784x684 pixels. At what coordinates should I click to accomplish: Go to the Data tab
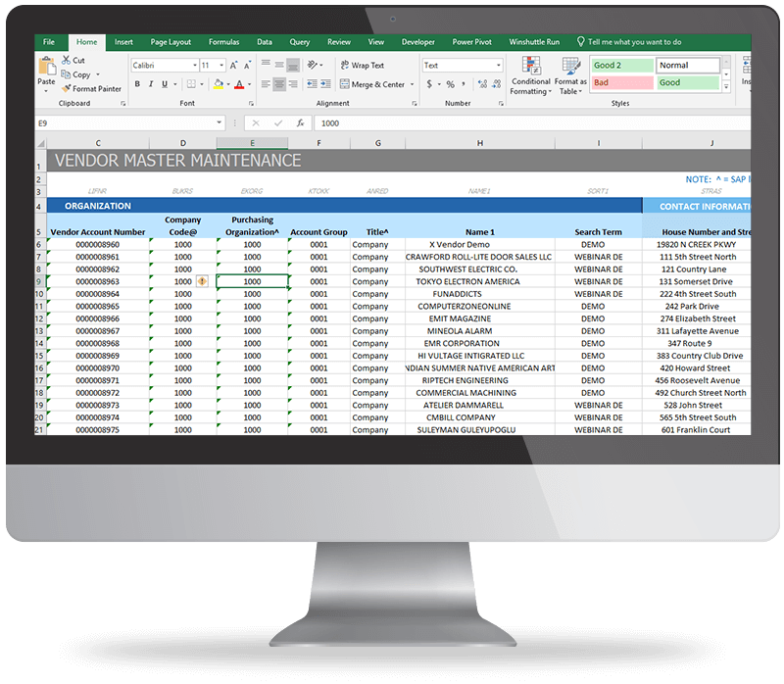(265, 42)
